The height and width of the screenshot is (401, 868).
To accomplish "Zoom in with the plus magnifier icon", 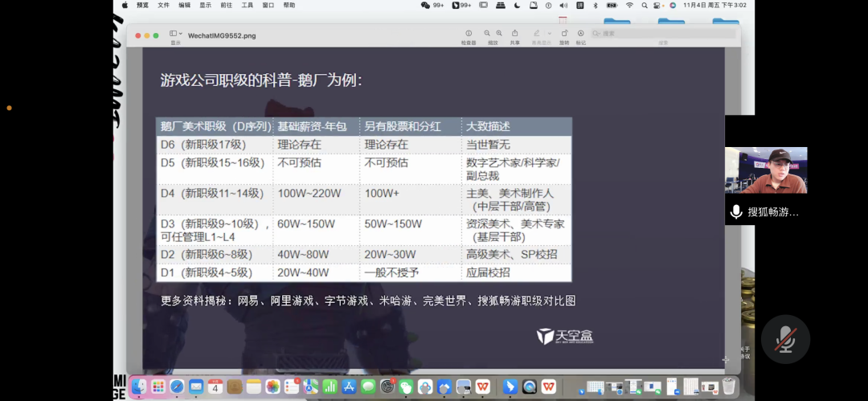I will pos(499,33).
